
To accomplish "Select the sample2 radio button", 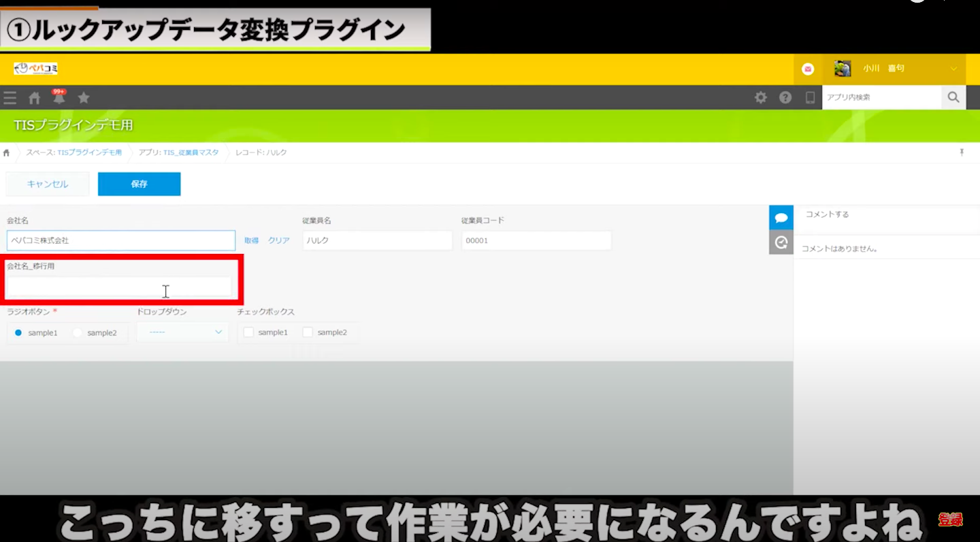I will 78,333.
